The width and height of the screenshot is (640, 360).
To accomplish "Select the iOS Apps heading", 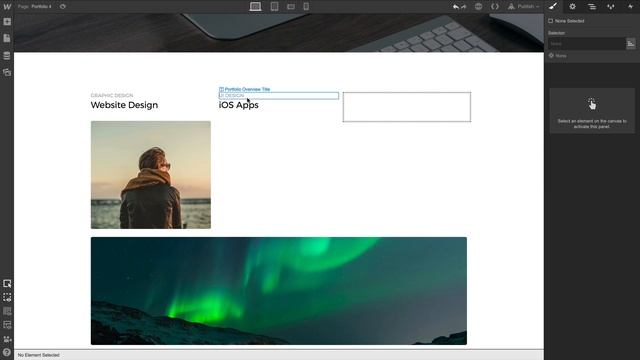I will pos(238,105).
